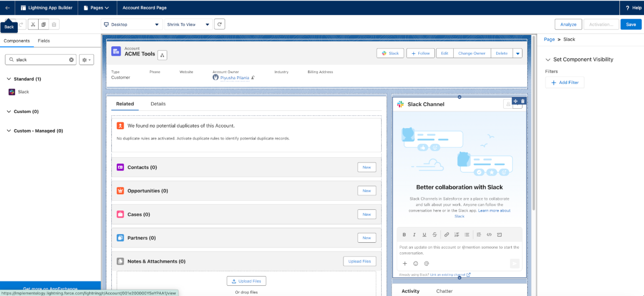This screenshot has width=644, height=296.
Task: Click the Save button
Action: (631, 24)
